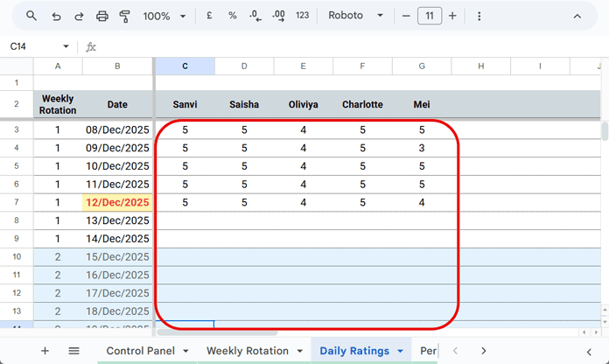Switch to the partially shown Per sheet tab
Viewport: 609px width, 364px height.
pos(428,351)
